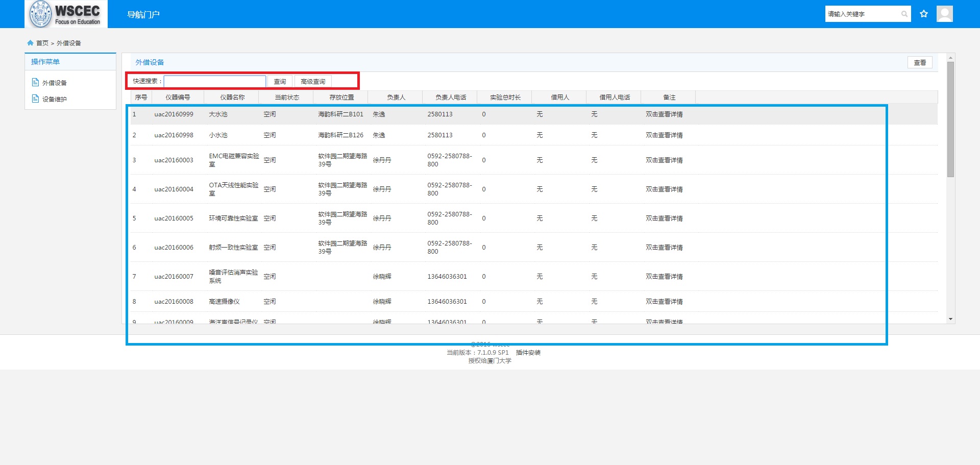This screenshot has width=980, height=465.
Task: Click the favorites star icon
Action: pos(923,14)
